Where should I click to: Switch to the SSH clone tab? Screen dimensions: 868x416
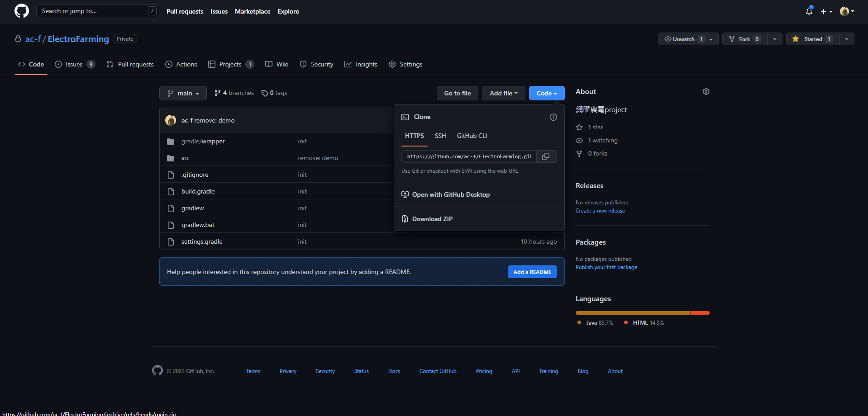click(x=440, y=136)
